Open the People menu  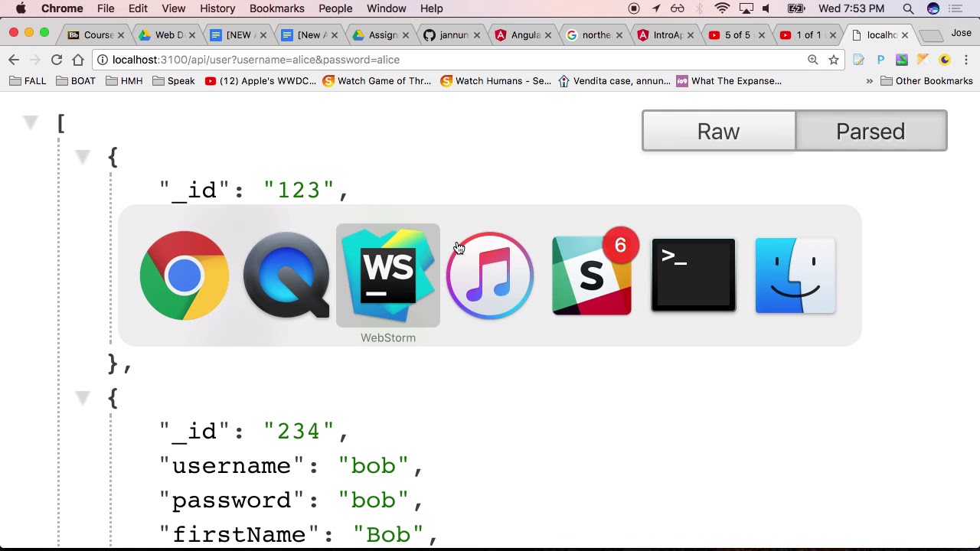pyautogui.click(x=335, y=8)
